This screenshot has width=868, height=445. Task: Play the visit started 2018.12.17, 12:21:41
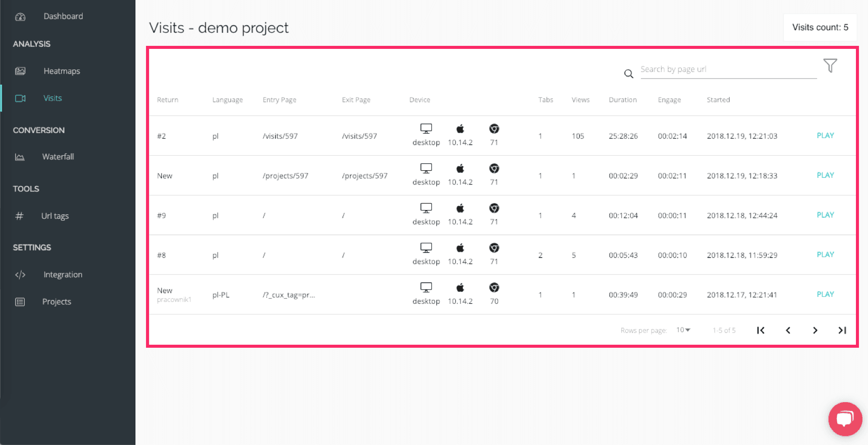[x=825, y=294]
